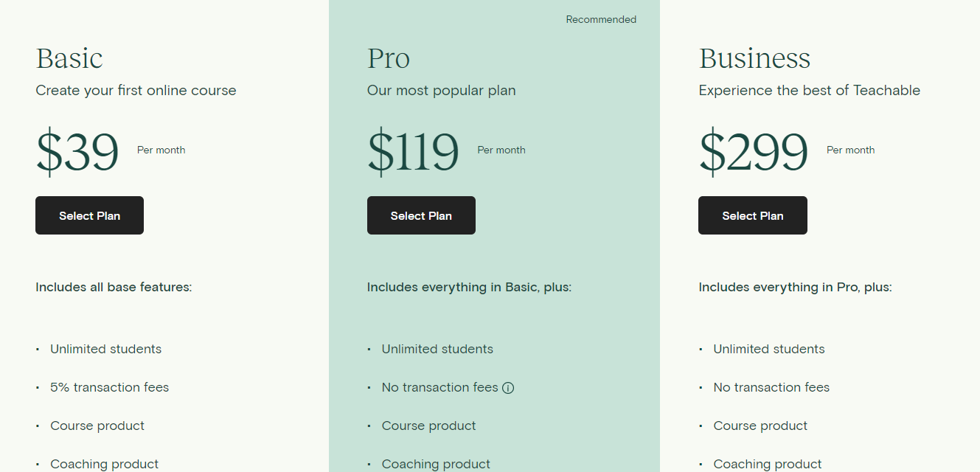980x472 pixels.
Task: Select the Basic plan button
Action: [89, 215]
